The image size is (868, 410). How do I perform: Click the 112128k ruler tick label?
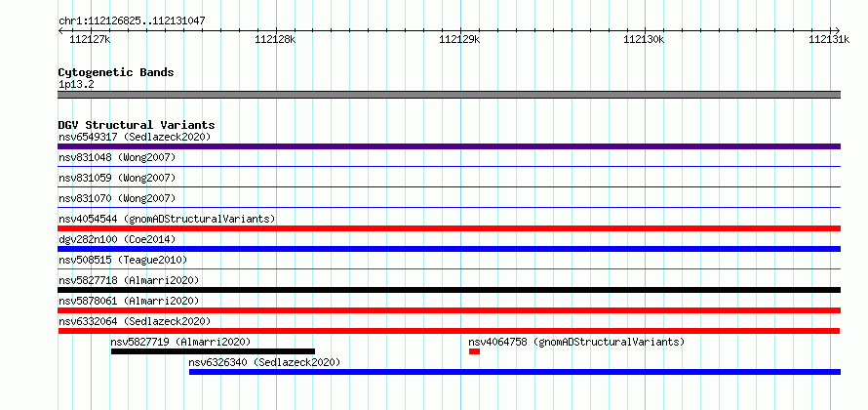click(275, 39)
